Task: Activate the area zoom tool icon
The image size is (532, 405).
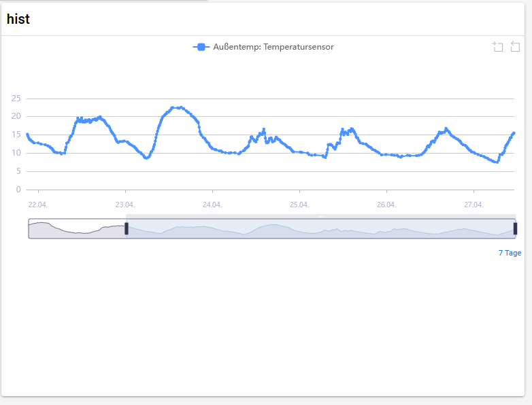Action: (498, 47)
